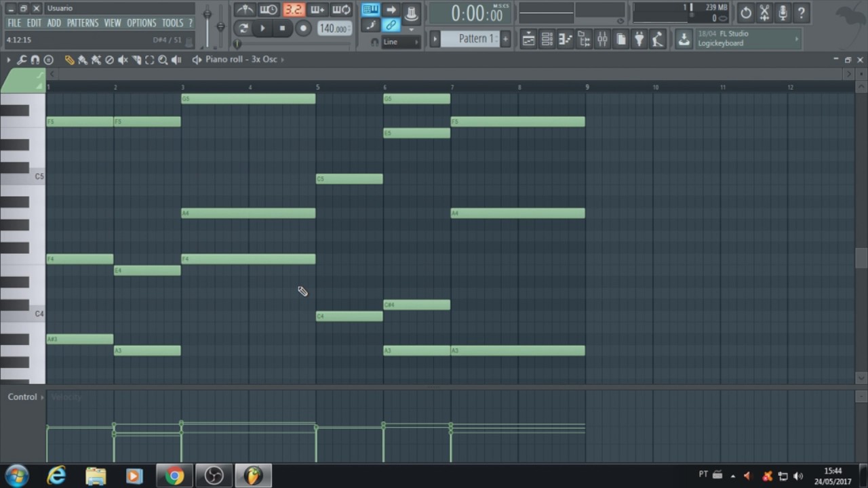868x488 pixels.
Task: Arm the Record button
Action: coord(303,28)
